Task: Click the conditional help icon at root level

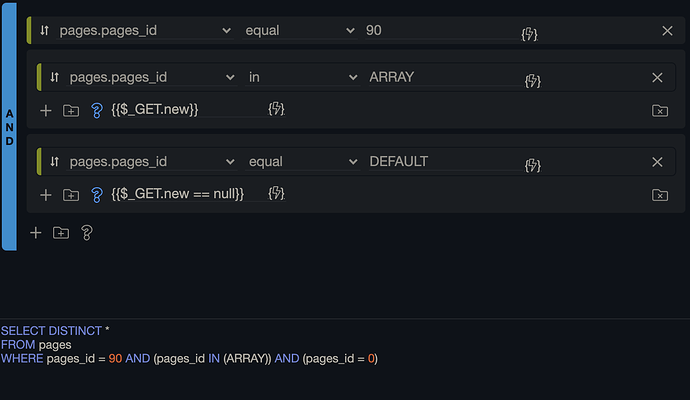Action: pyautogui.click(x=87, y=232)
